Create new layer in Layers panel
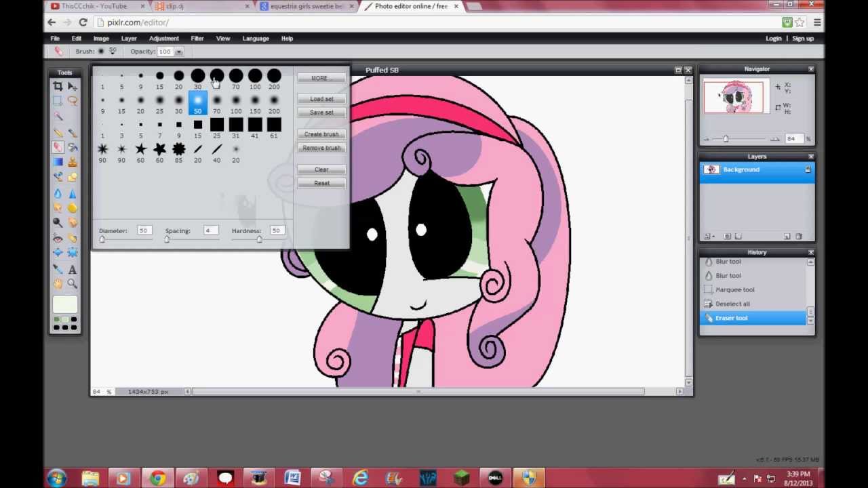The height and width of the screenshot is (488, 868). (787, 237)
